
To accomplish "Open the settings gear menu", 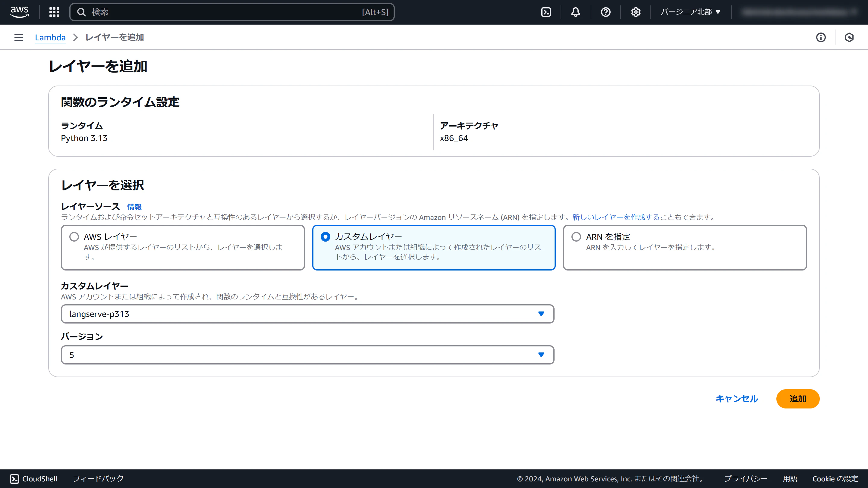I will 636,12.
